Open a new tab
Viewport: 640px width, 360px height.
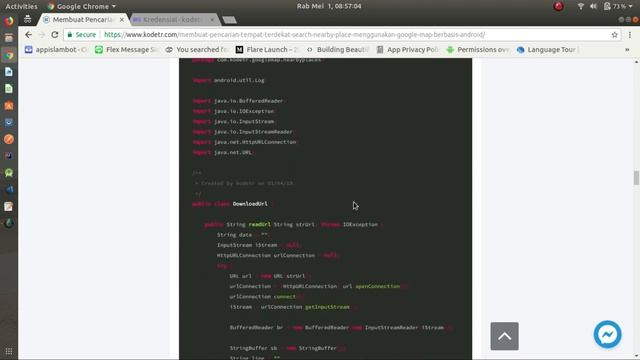[x=229, y=20]
